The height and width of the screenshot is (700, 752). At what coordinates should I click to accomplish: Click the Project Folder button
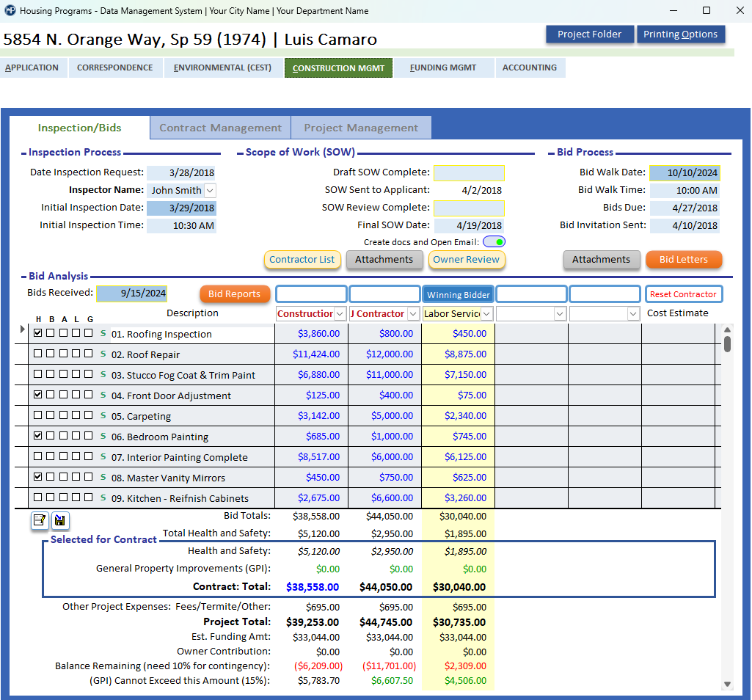tap(589, 34)
